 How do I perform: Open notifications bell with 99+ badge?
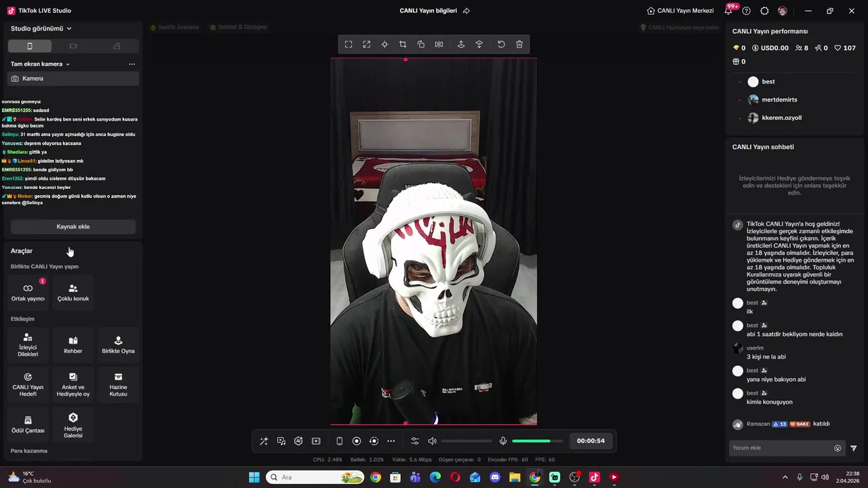tap(729, 10)
